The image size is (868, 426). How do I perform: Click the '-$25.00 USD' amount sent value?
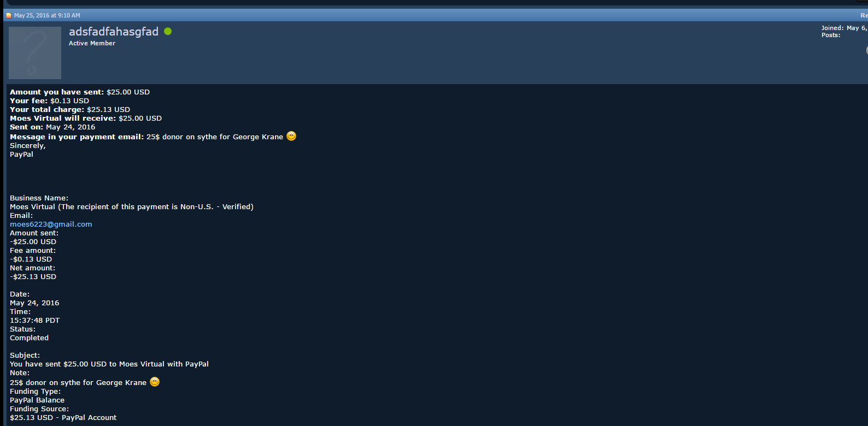[x=33, y=242]
